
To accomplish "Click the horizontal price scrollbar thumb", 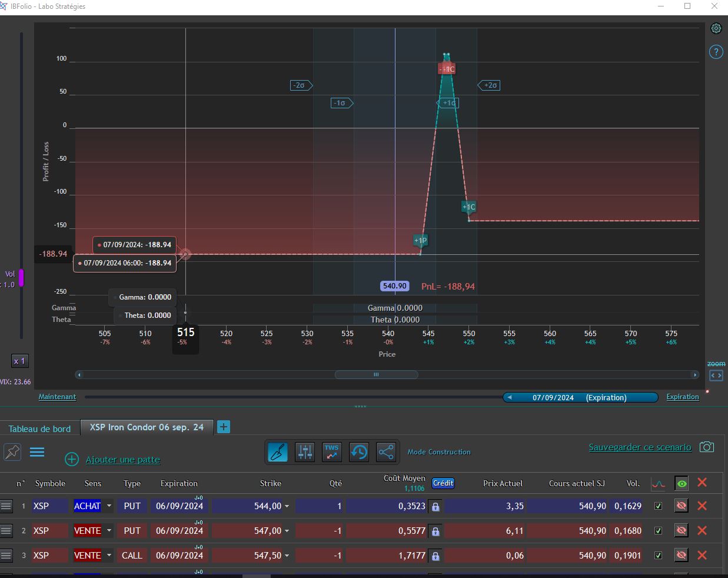I will [376, 374].
